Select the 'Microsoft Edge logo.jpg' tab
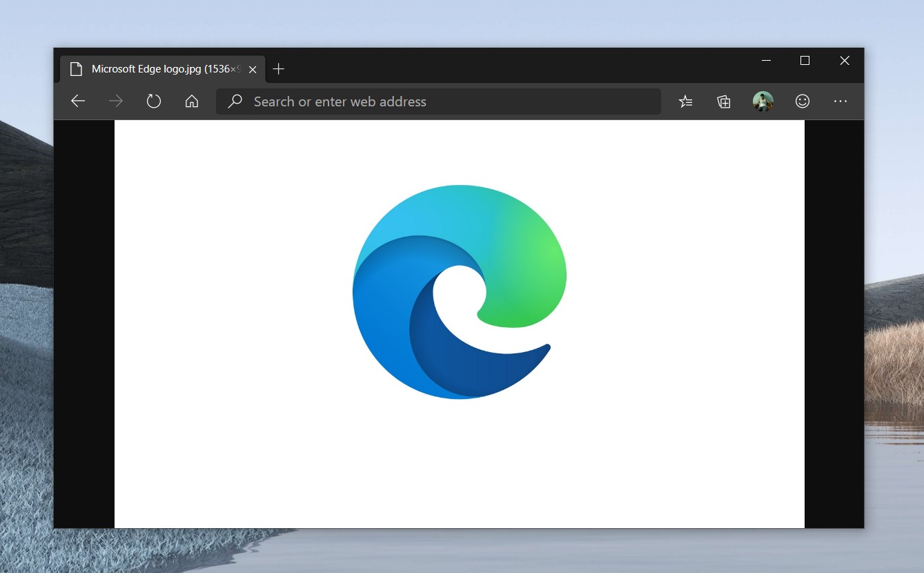The width and height of the screenshot is (924, 573). point(162,69)
